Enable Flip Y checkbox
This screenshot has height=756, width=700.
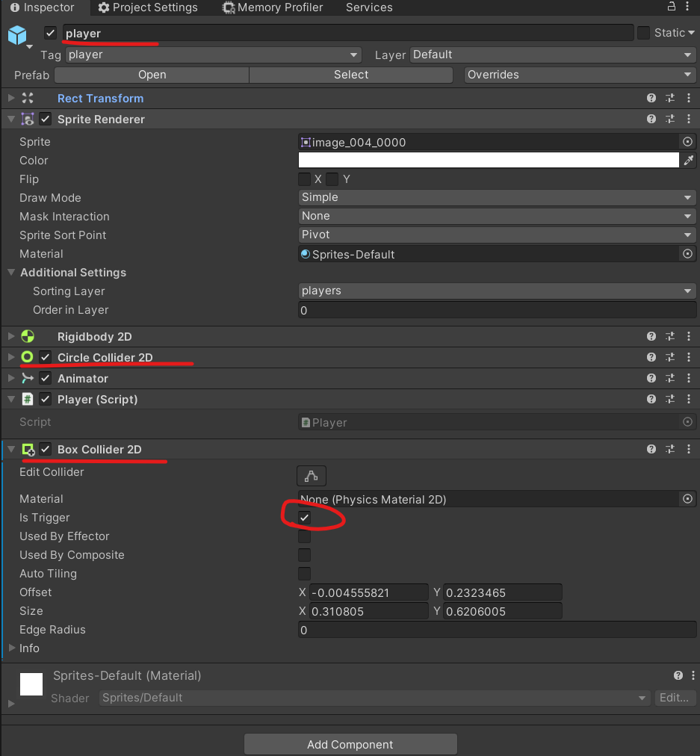point(332,179)
